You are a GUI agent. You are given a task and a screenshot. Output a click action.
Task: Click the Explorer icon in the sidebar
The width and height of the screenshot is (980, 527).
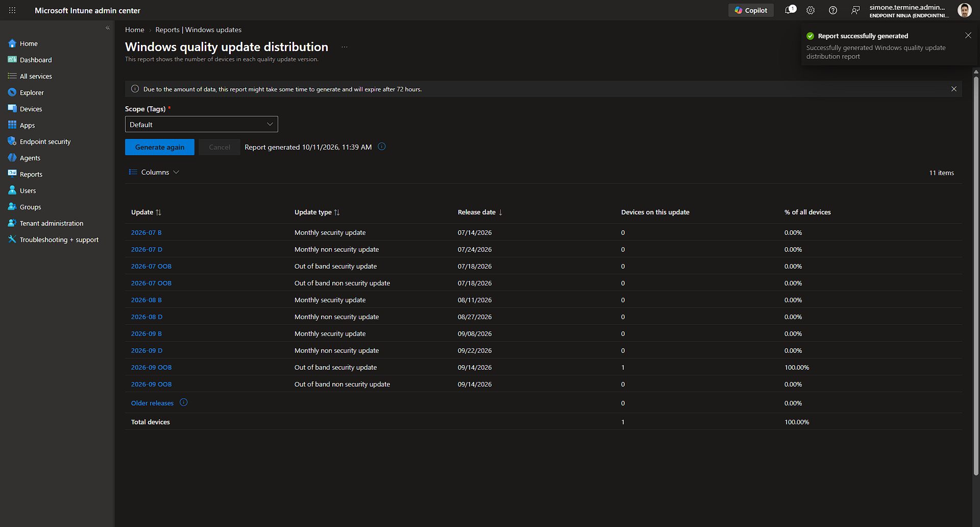click(x=12, y=92)
